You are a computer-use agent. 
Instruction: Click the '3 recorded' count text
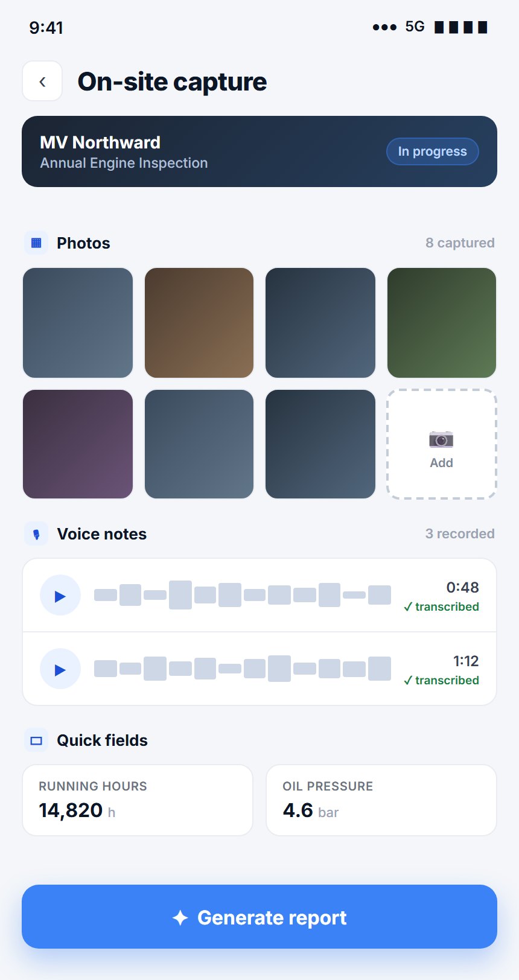(460, 533)
